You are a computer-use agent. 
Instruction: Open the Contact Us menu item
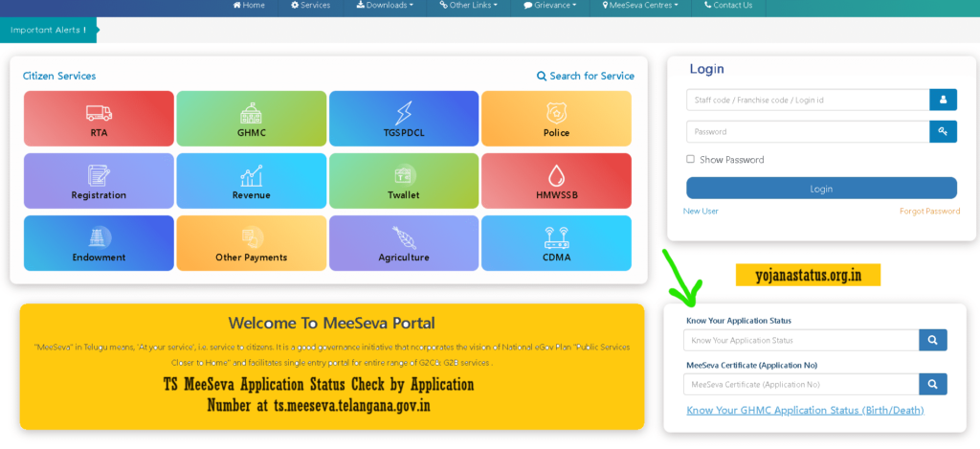click(728, 6)
